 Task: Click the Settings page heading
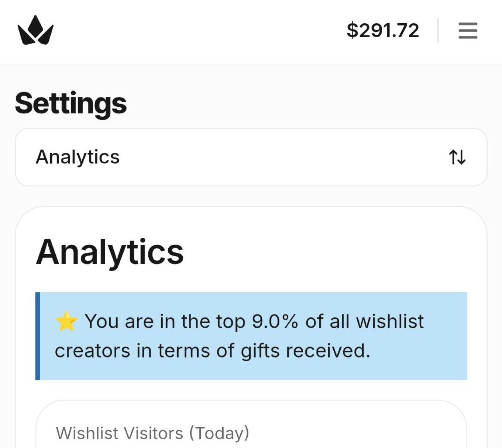[x=71, y=103]
